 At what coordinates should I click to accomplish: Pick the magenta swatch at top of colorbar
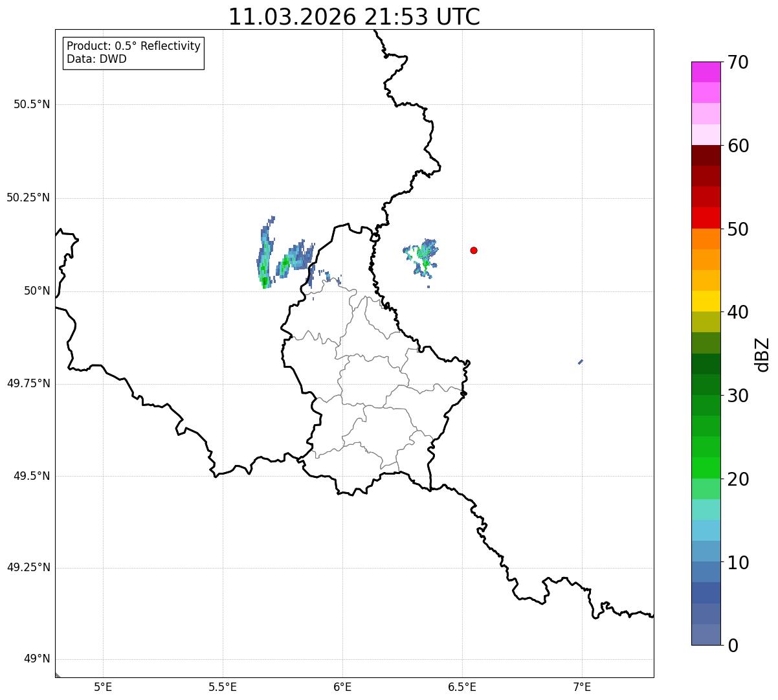pyautogui.click(x=706, y=72)
